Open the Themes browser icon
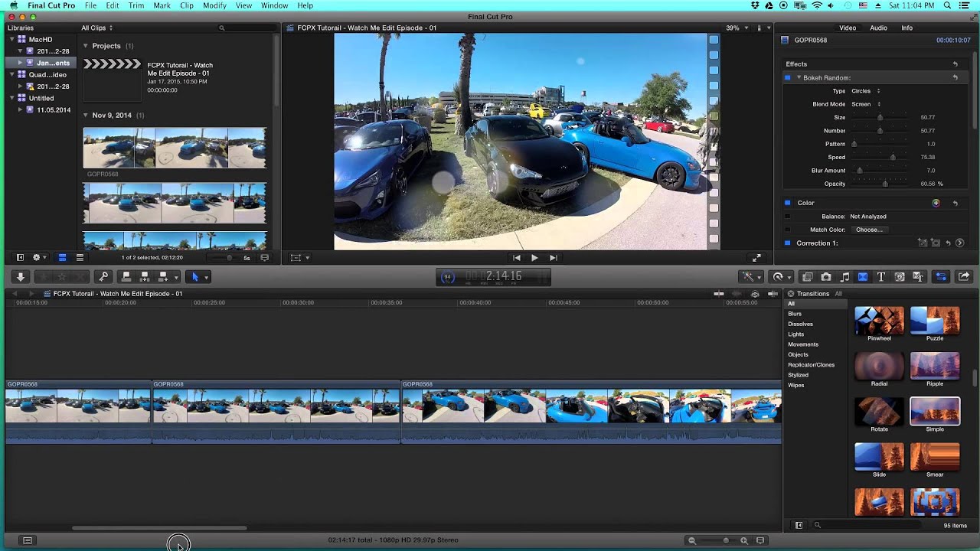This screenshot has height=551, width=980. tap(918, 277)
